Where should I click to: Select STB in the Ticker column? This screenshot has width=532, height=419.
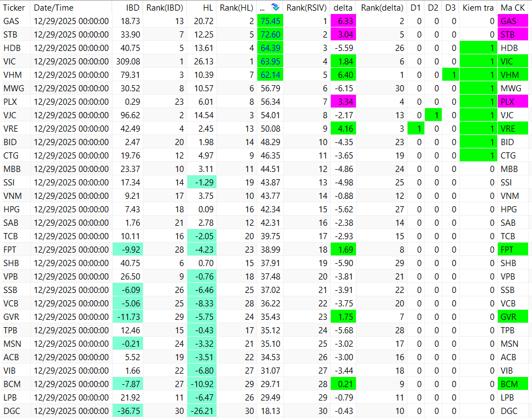(x=11, y=35)
